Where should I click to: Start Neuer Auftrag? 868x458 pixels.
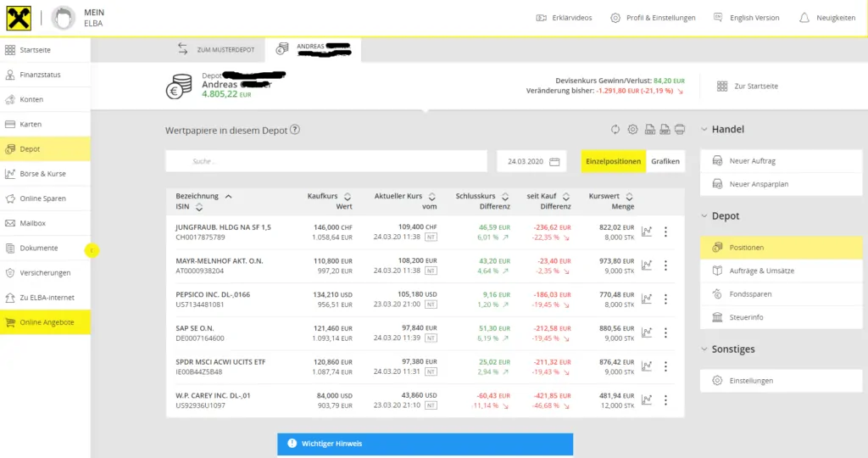point(781,160)
